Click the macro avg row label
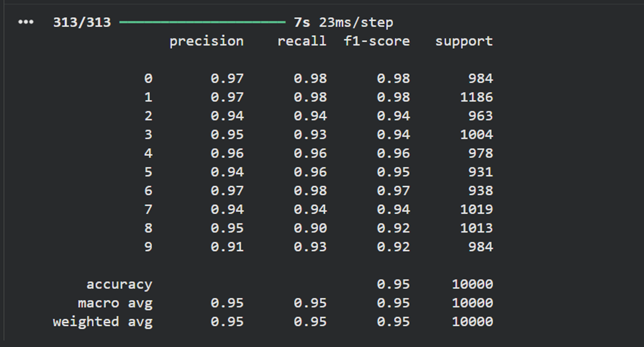The width and height of the screenshot is (644, 347). pos(115,303)
